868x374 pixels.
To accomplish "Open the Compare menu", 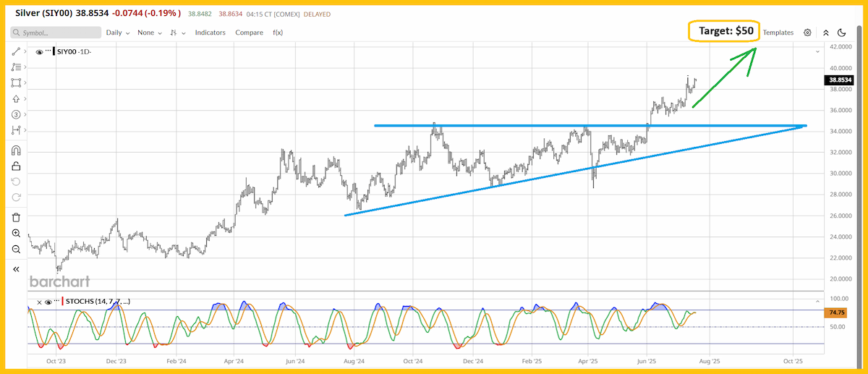I will tap(249, 33).
